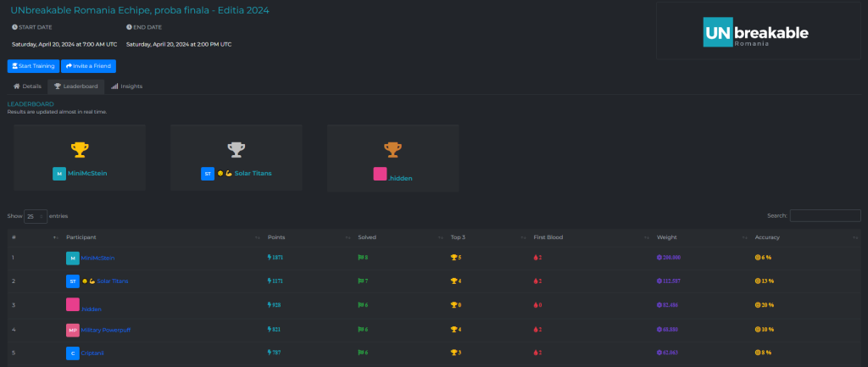The width and height of the screenshot is (868, 367).
Task: Click the C avatar for Criptanii
Action: point(72,353)
